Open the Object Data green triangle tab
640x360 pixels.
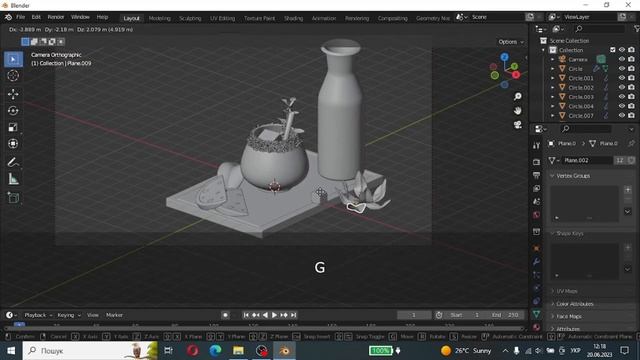pos(536,314)
